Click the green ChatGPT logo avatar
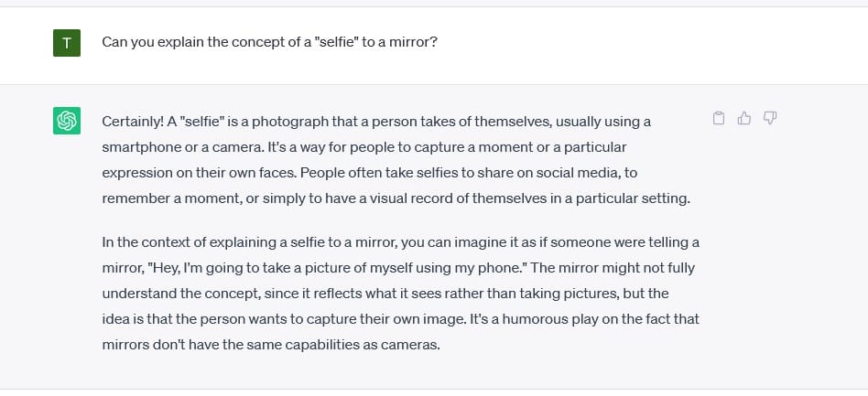The height and width of the screenshot is (396, 868). coord(67,121)
